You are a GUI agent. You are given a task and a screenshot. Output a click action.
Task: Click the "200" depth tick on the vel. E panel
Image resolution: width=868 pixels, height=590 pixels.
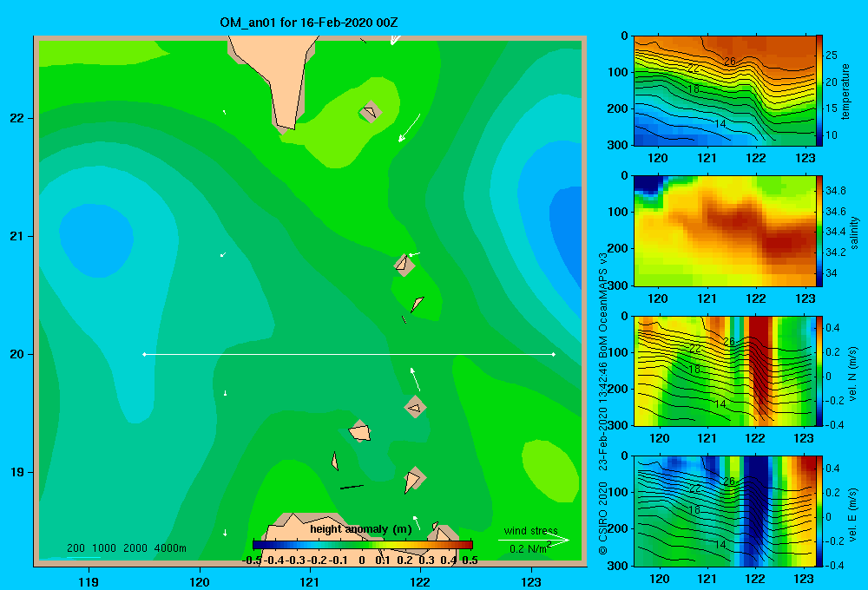pyautogui.click(x=618, y=528)
